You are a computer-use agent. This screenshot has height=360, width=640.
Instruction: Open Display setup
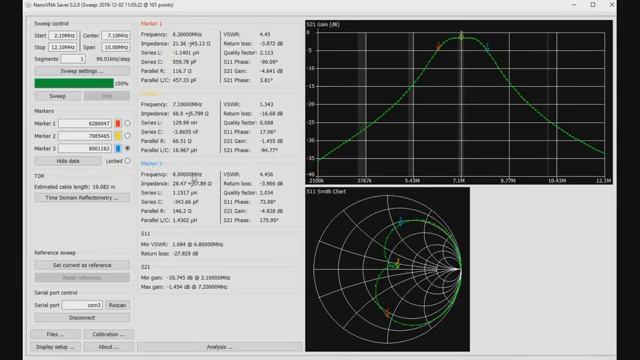(x=55, y=347)
